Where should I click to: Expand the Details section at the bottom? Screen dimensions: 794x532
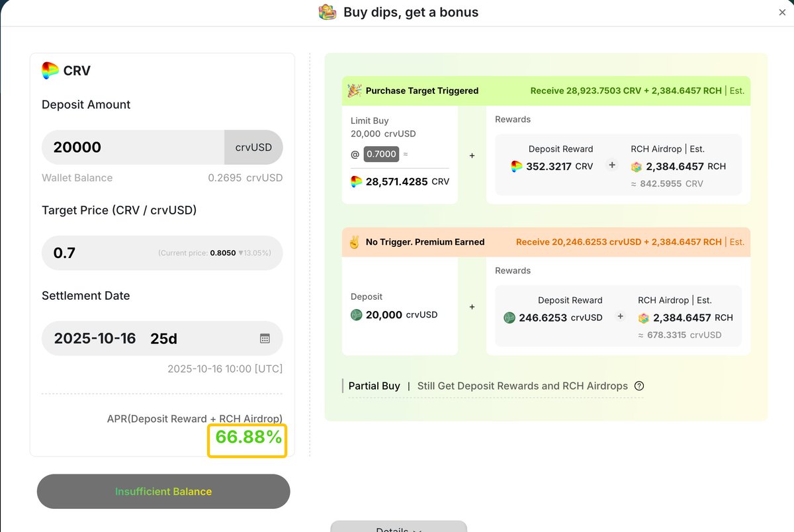399,527
